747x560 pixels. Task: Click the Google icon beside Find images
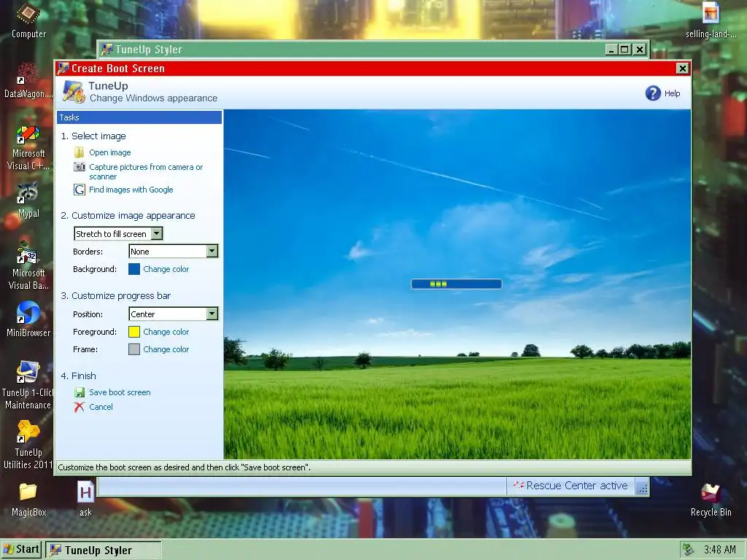click(x=79, y=190)
